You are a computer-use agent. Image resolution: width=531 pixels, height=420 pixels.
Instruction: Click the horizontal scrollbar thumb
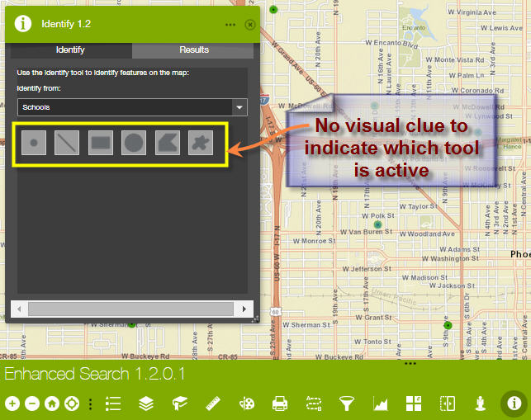130,309
